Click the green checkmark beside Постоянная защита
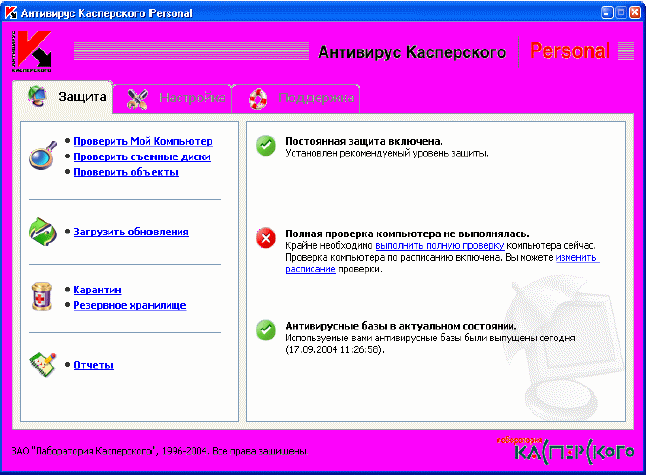Viewport: 646px width, 475px height. click(x=266, y=146)
